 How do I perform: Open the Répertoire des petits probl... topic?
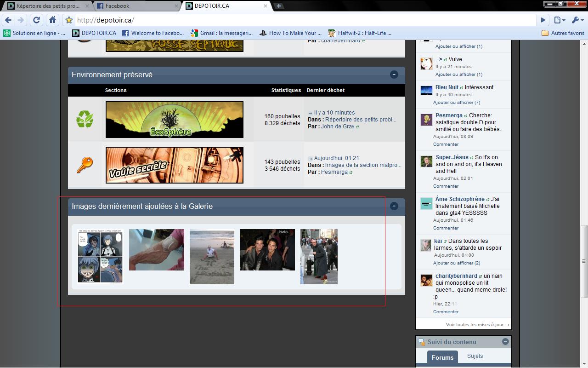(x=361, y=120)
